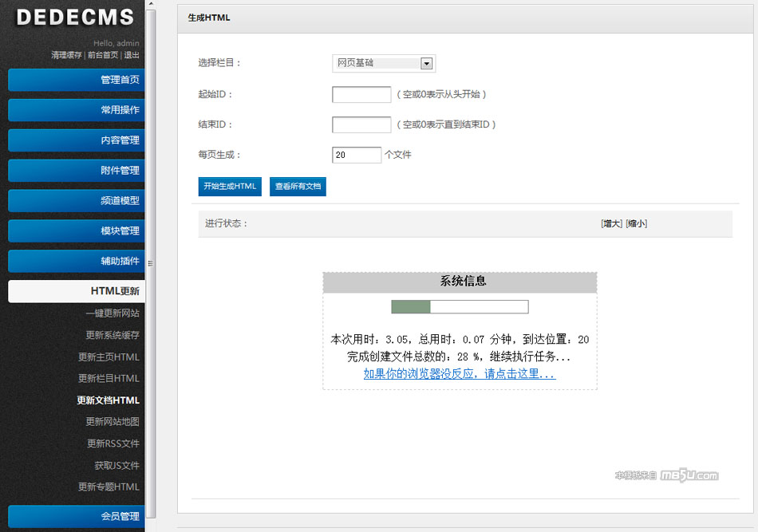758x532 pixels.
Task: Open the 选择栏目 dropdown arrow
Action: click(426, 64)
